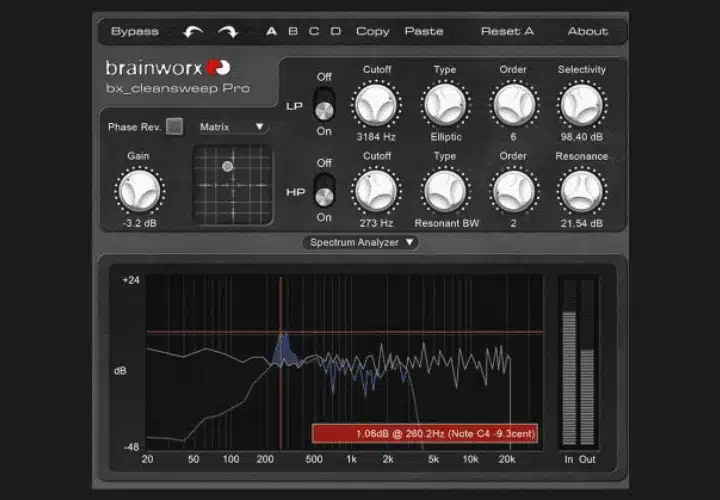Redo with the right curved arrow

tap(228, 32)
